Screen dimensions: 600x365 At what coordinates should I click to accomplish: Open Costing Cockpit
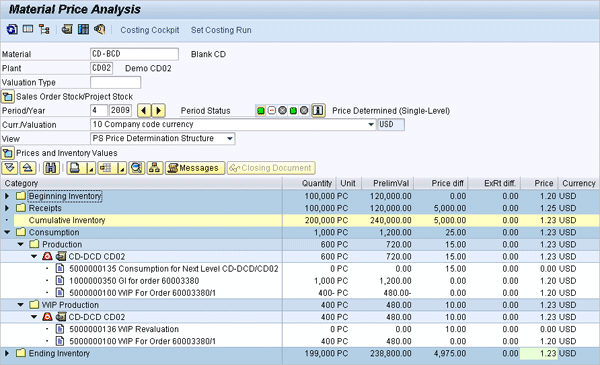click(x=150, y=30)
